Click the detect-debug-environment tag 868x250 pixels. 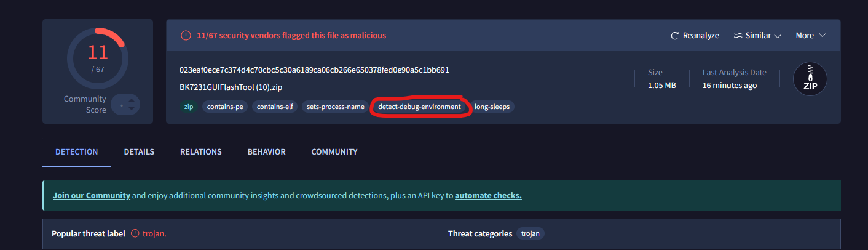419,107
